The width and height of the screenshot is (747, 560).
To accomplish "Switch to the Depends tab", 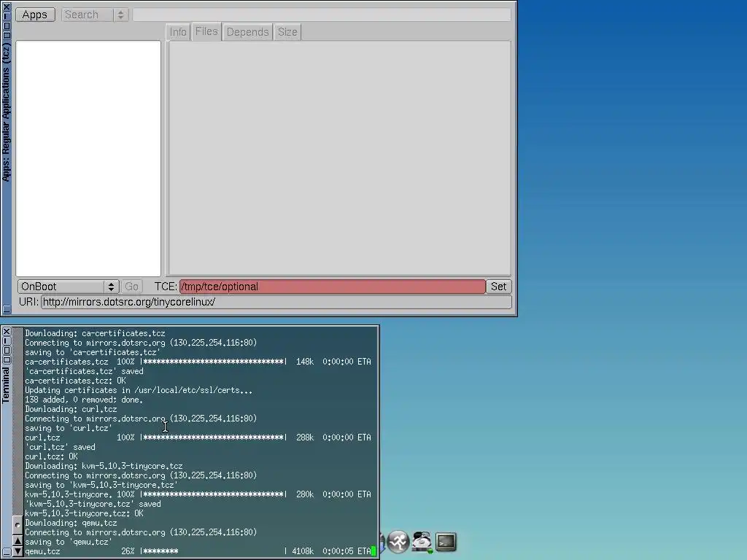I will (248, 32).
